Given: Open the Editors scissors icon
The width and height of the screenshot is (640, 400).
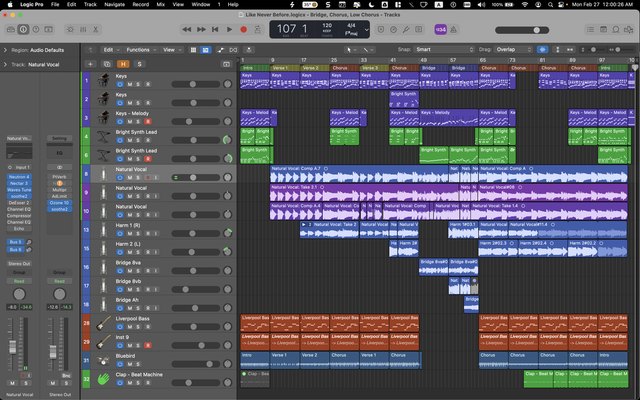Looking at the screenshot, I should tap(96, 29).
